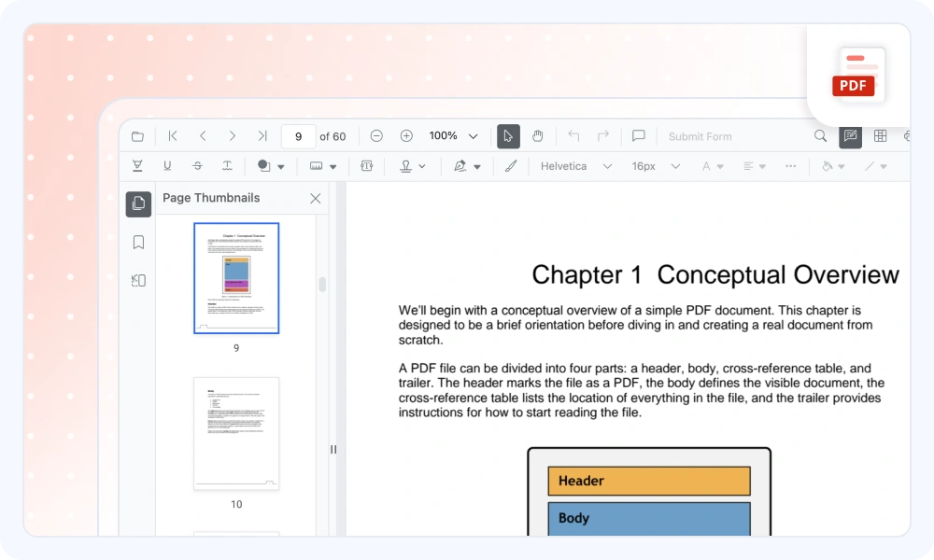Open the font color A dropdown

pos(712,166)
